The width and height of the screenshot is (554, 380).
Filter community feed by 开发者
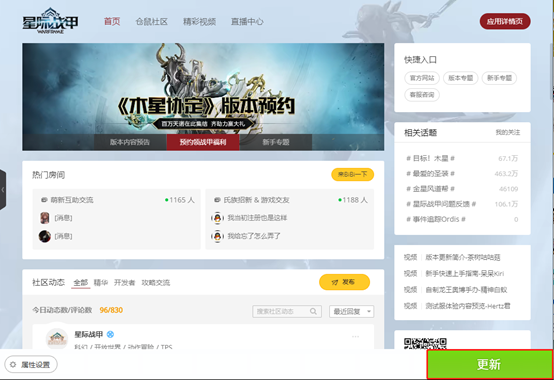tap(124, 283)
